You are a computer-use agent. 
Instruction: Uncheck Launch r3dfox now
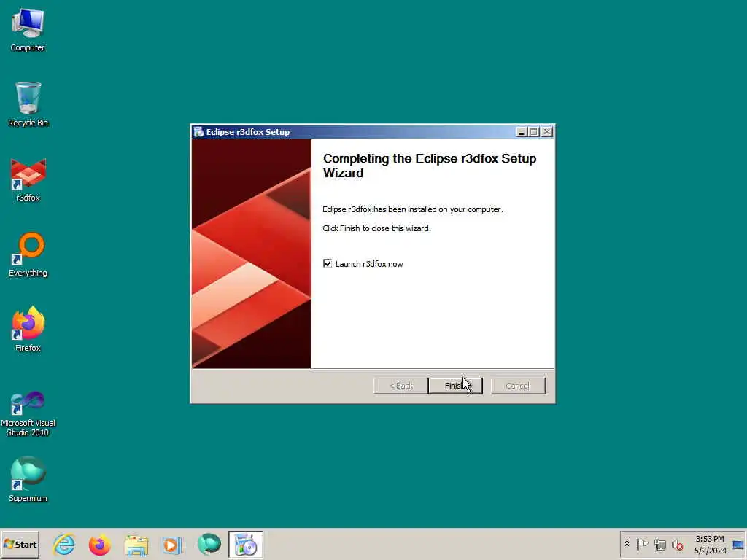coord(328,263)
